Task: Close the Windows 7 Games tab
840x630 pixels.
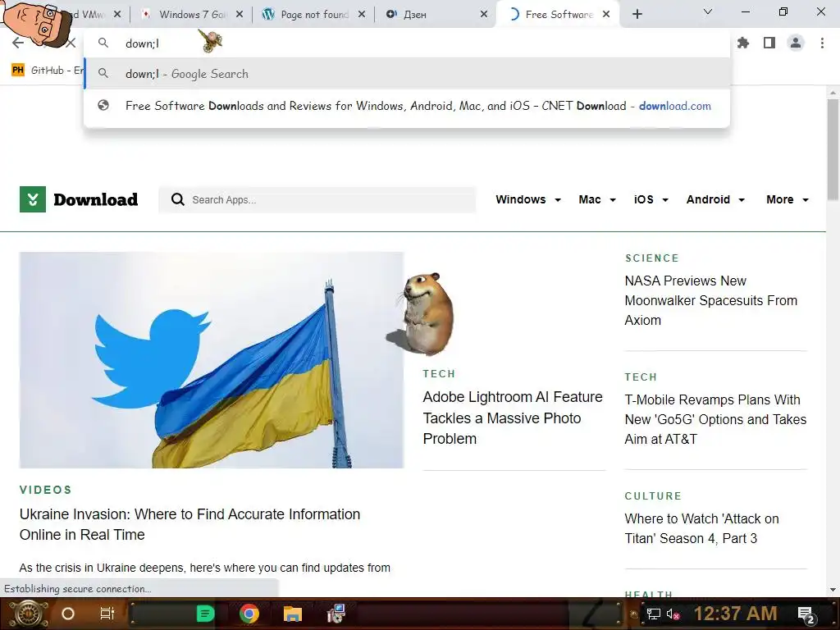Action: click(x=240, y=15)
